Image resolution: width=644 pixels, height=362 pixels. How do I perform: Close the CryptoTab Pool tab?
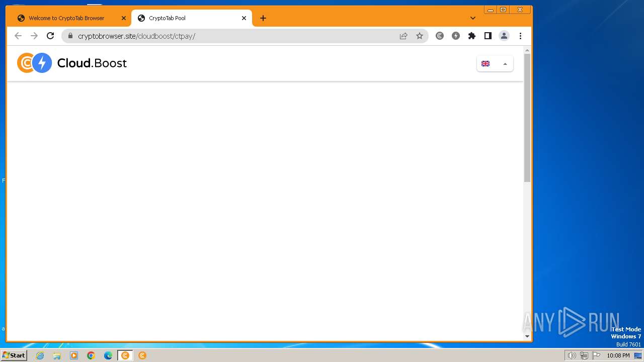coord(244,18)
